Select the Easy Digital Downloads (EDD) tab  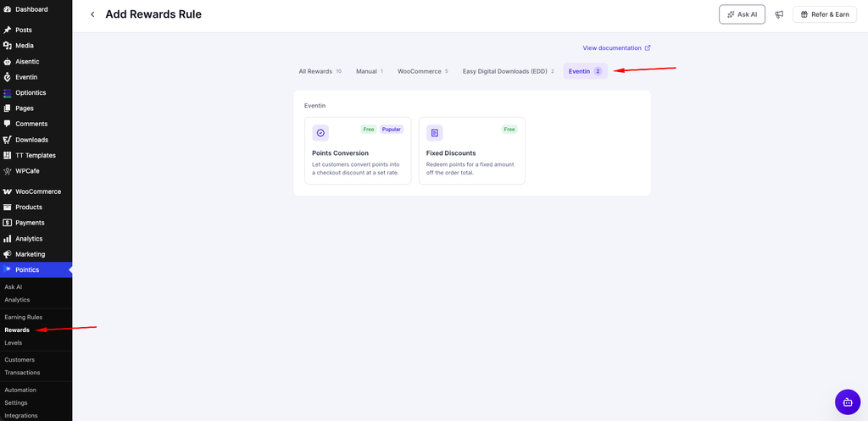[x=509, y=71]
